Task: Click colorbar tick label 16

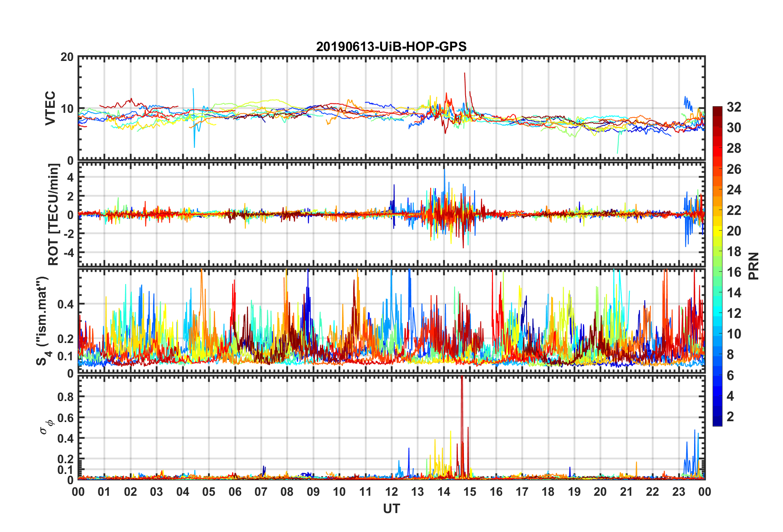Action: 734,272
